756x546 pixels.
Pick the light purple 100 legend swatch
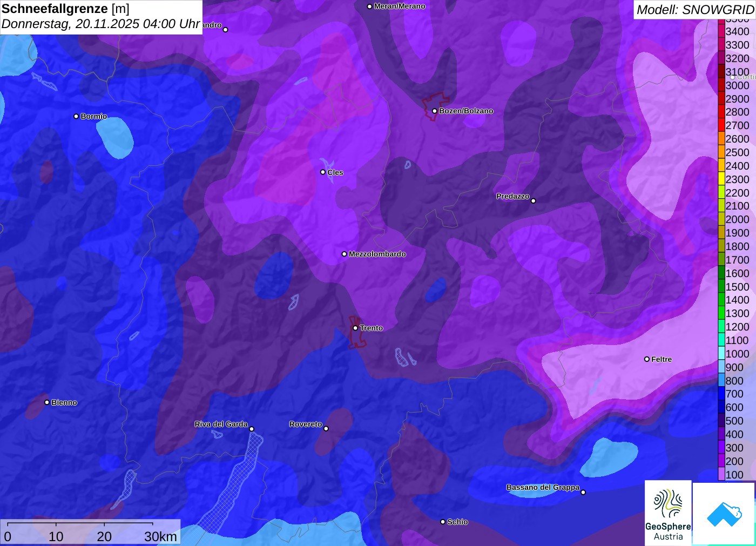tap(721, 474)
